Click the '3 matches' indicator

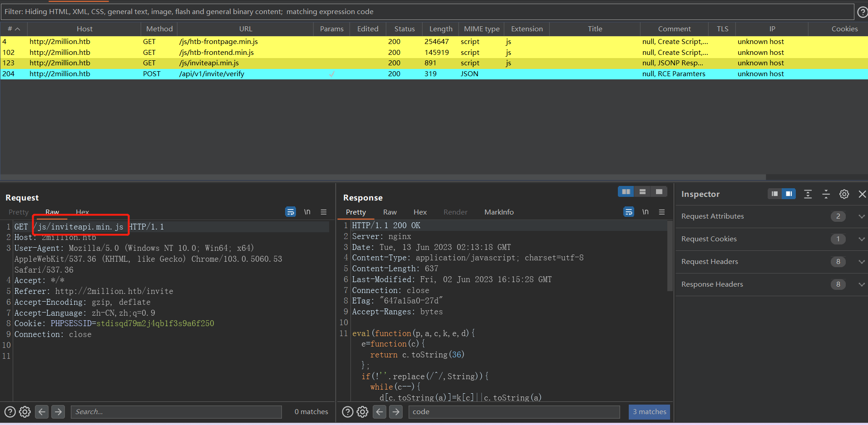click(x=649, y=412)
